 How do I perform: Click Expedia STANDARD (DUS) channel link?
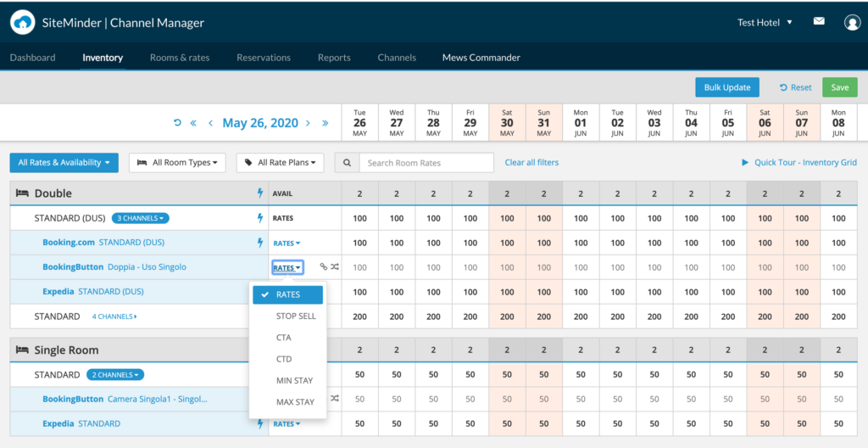pyautogui.click(x=93, y=291)
